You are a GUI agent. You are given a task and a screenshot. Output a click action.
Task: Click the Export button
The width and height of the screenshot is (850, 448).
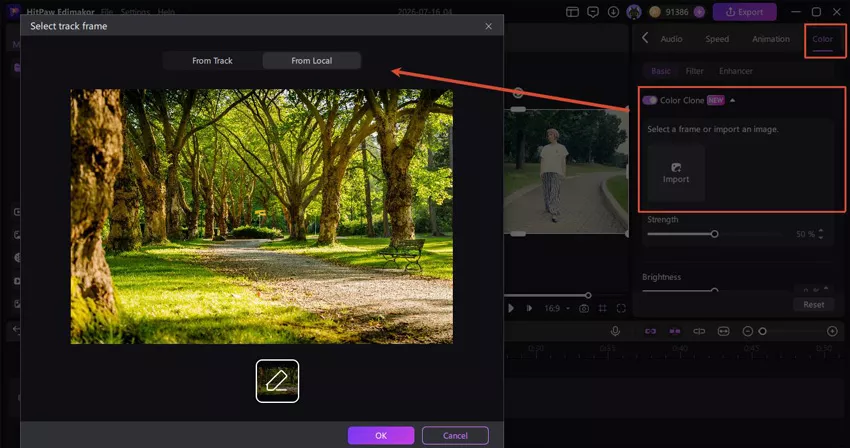point(744,12)
